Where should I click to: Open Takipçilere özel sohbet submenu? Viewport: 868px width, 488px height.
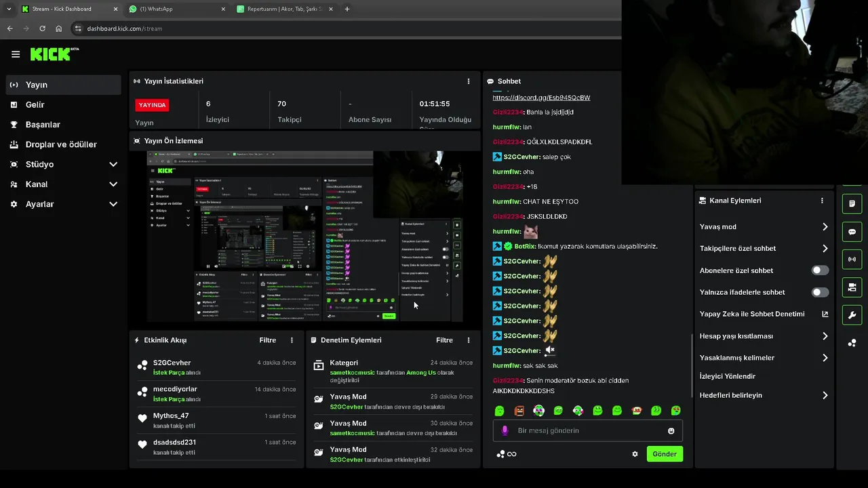764,249
